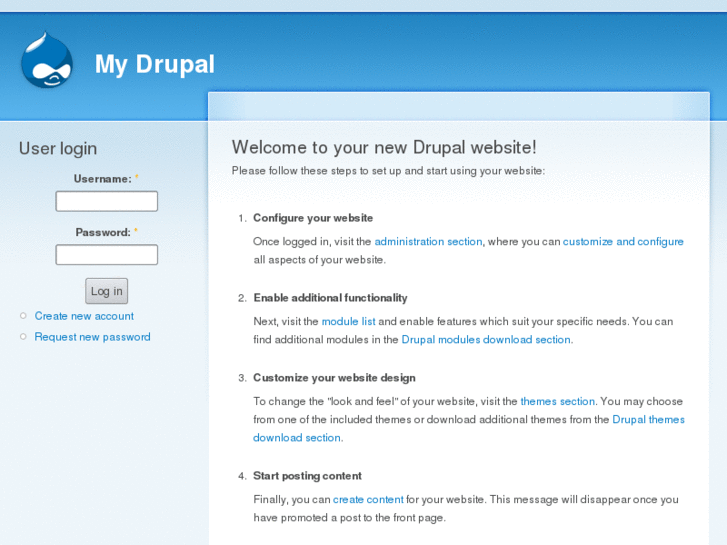Open the Request new password link
This screenshot has width=727, height=545.
tap(92, 337)
